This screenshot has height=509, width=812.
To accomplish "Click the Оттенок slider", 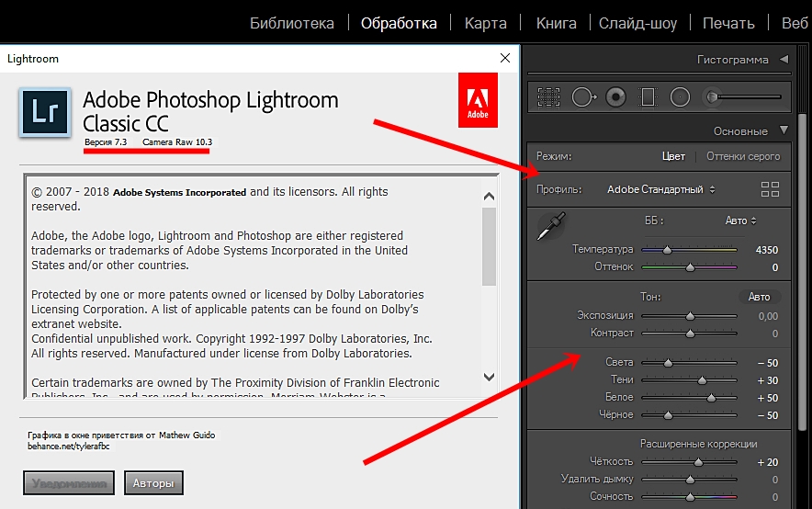I will coord(689,267).
